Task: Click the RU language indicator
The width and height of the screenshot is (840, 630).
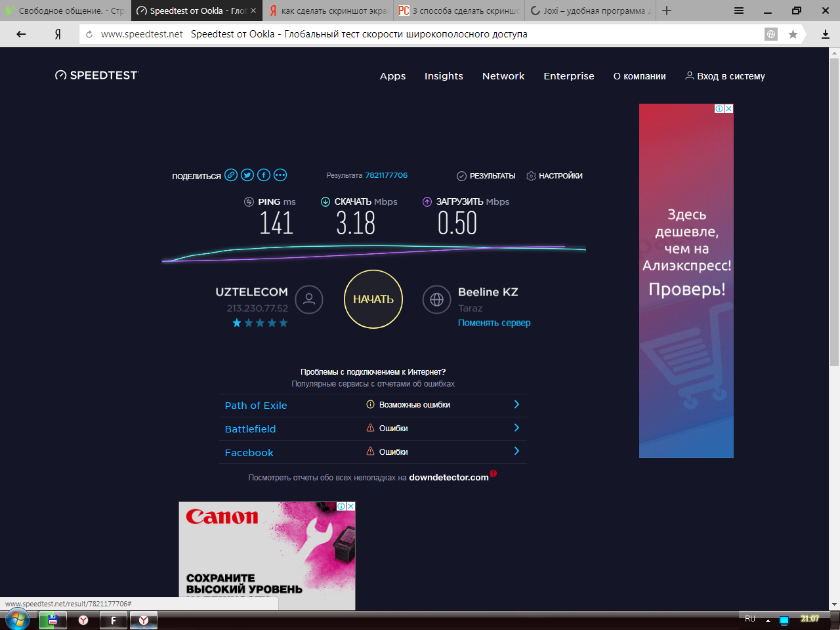Action: tap(750, 619)
